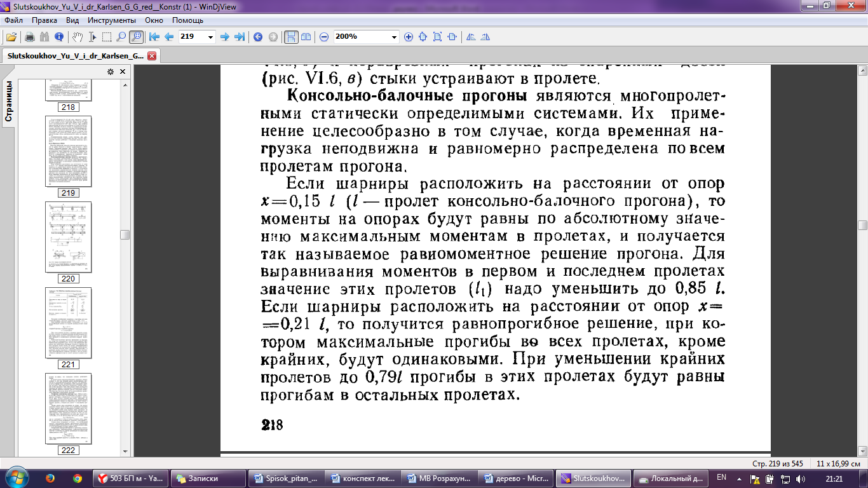
Task: Open the Вид menu
Action: click(72, 20)
